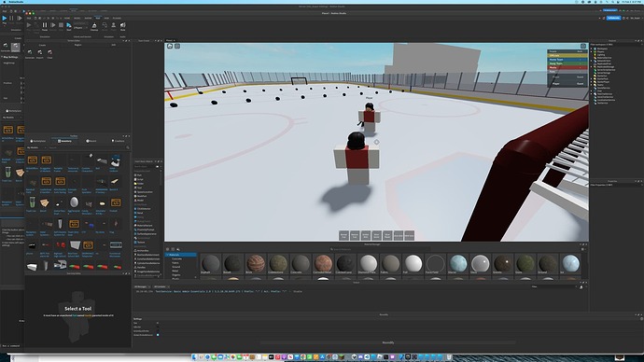Click the Output Filter input field

[x=555, y=286]
